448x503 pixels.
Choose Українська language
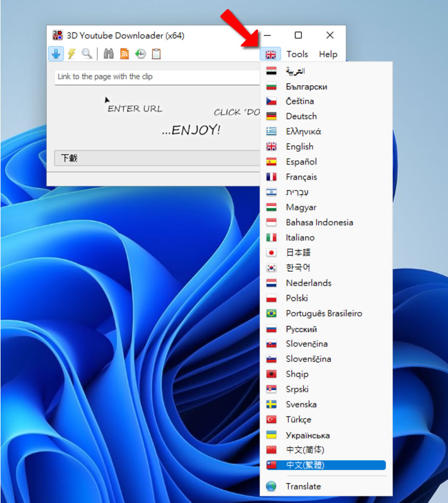click(x=326, y=435)
